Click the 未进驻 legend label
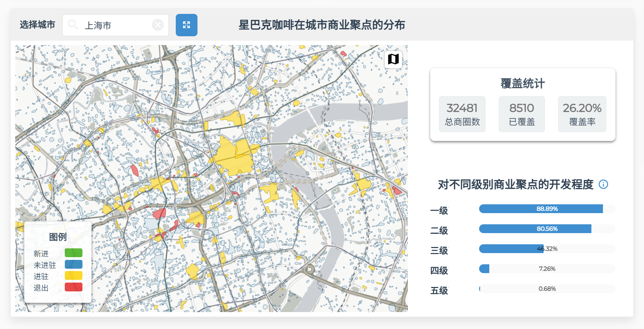Viewport: 644px width, 329px height. click(45, 265)
